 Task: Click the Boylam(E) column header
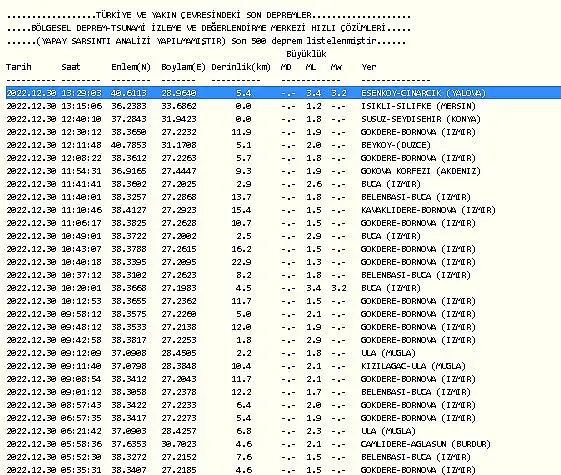click(x=183, y=67)
